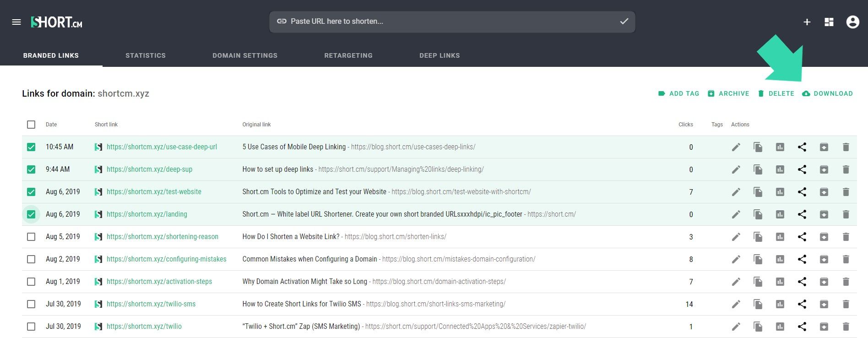Share the landing short link

802,214
